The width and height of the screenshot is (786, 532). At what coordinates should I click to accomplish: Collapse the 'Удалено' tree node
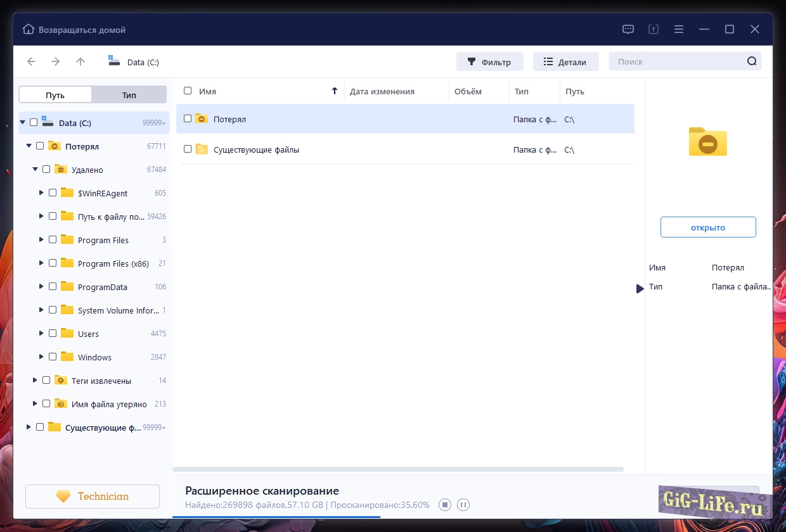pos(35,170)
